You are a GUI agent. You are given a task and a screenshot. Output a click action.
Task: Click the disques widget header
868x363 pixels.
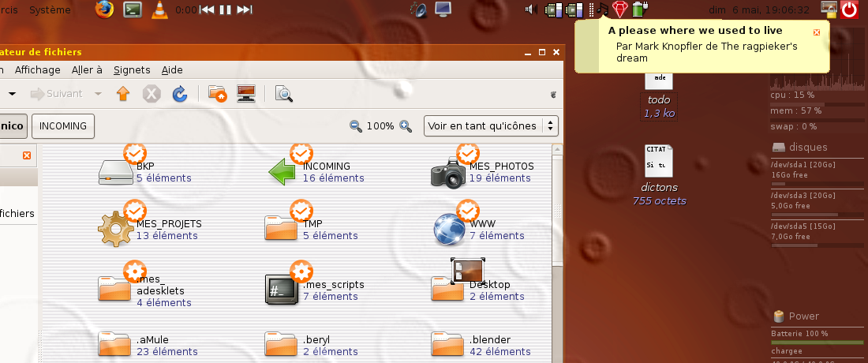coord(800,148)
